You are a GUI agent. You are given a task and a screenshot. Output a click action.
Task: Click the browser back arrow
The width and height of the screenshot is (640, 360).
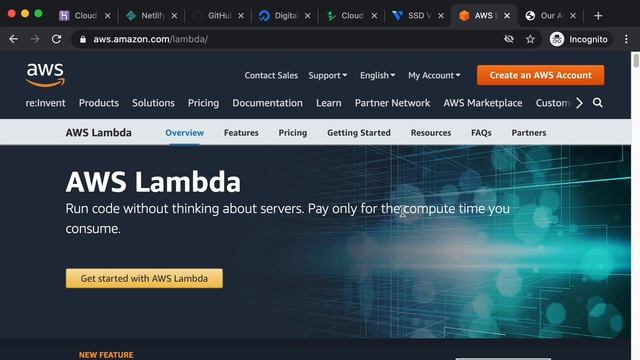13,39
